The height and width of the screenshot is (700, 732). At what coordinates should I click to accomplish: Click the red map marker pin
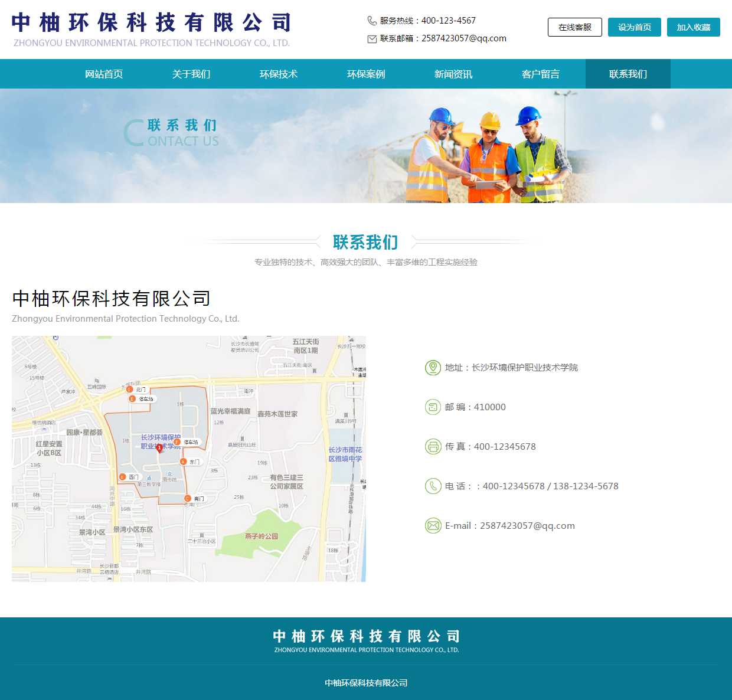pos(159,448)
